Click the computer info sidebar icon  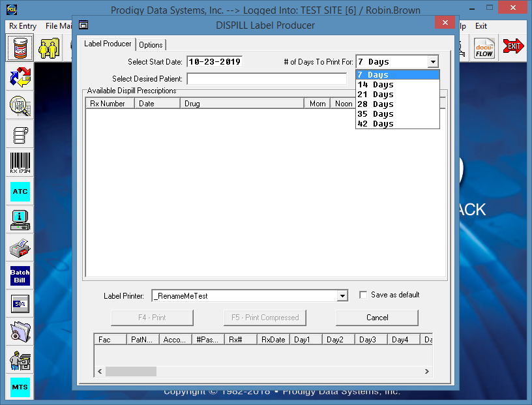(x=20, y=220)
